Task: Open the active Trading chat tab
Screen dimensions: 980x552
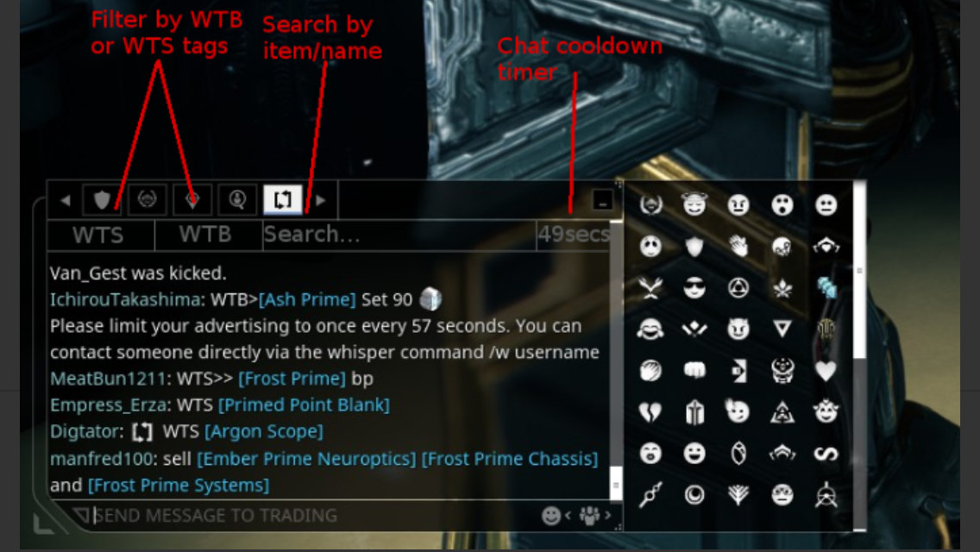Action: [282, 200]
